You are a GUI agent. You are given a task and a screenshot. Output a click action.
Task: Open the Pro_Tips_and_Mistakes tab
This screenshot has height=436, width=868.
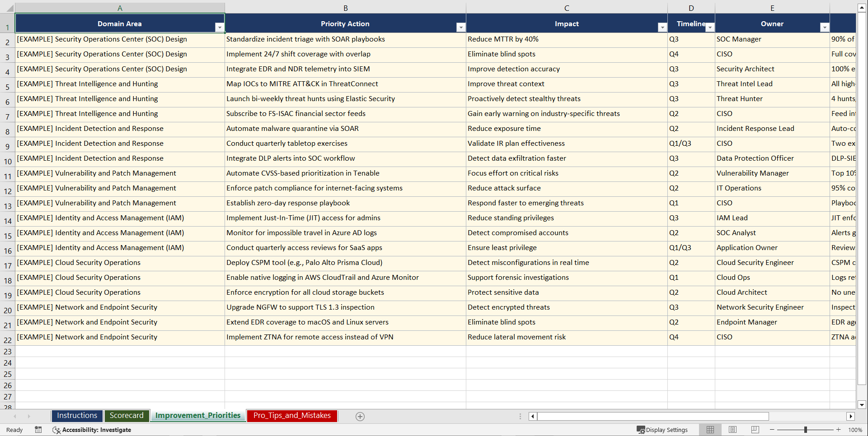tap(291, 416)
